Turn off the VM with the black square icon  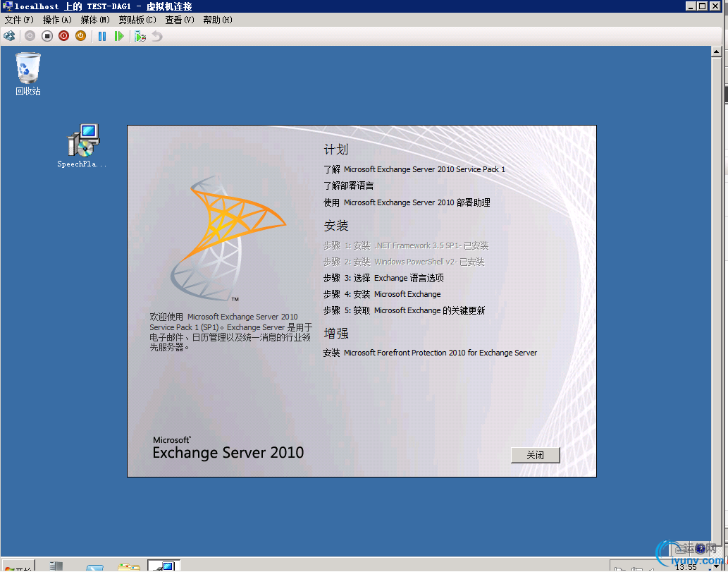pos(47,36)
